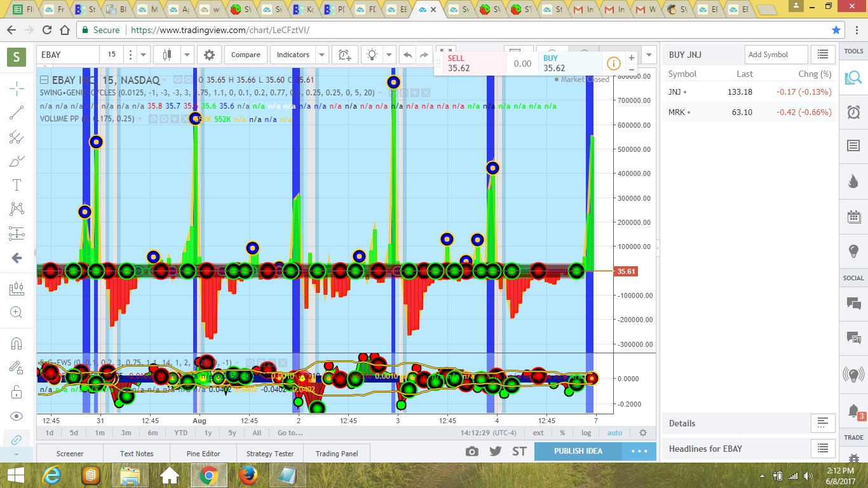This screenshot has height=488, width=868.
Task: Click the EBAY symbol input field
Action: 67,55
